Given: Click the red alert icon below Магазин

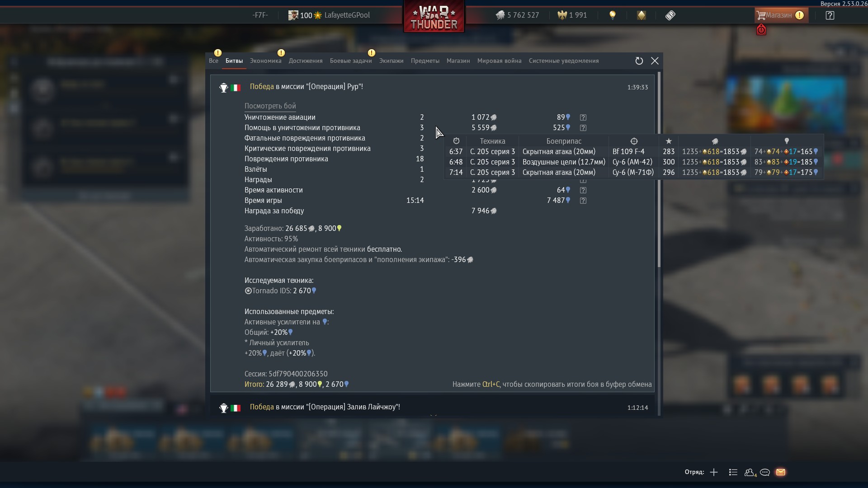Looking at the screenshot, I should click(761, 30).
